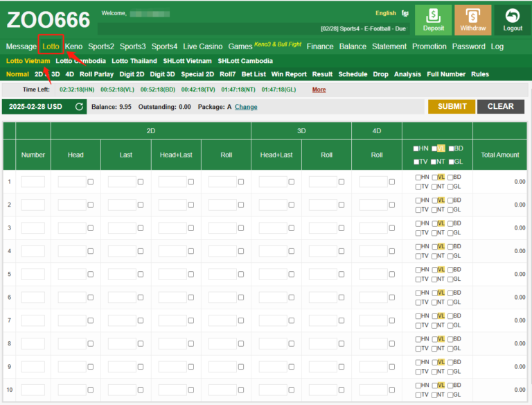Open the Sports2 menu
This screenshot has width=532, height=405.
click(101, 46)
